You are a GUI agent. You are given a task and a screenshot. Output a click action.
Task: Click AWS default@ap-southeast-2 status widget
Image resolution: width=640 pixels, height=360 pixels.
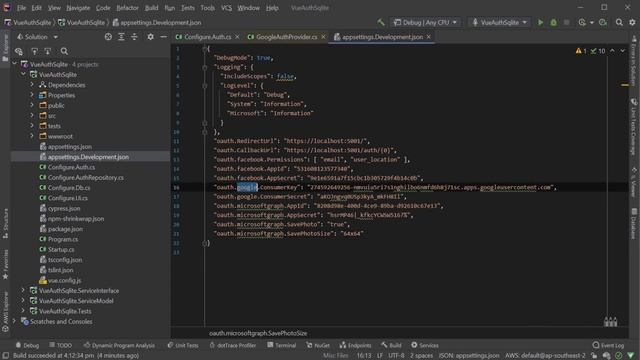[545, 356]
